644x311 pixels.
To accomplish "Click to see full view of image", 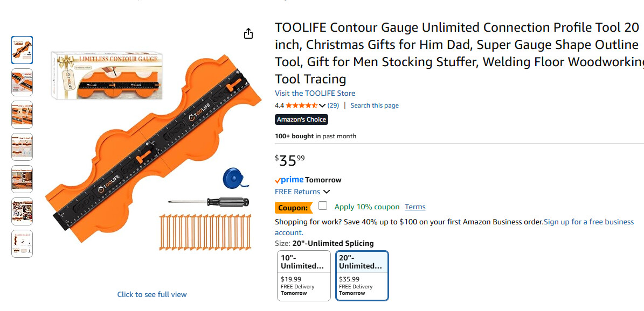I will (152, 294).
